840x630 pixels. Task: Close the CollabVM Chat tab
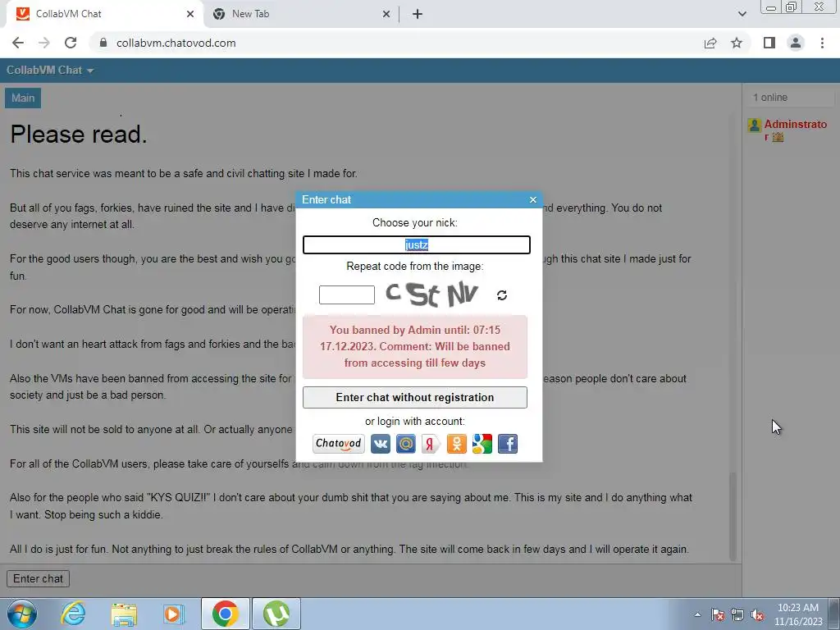190,14
